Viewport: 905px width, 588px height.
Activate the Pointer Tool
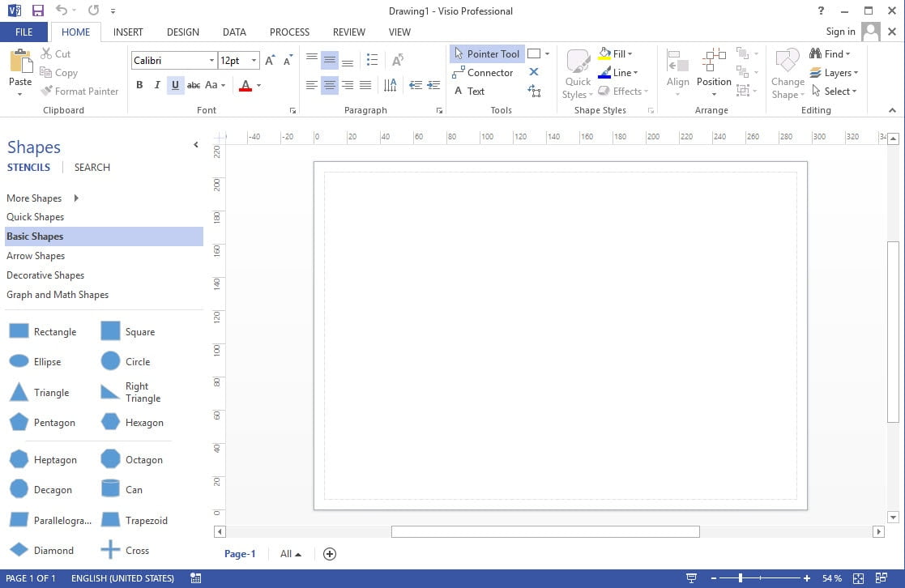coord(487,53)
